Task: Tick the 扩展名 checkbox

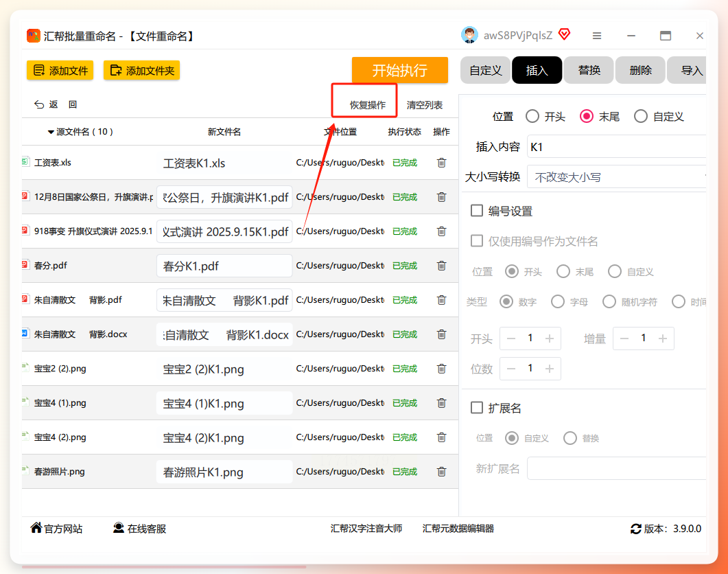Action: click(x=477, y=408)
